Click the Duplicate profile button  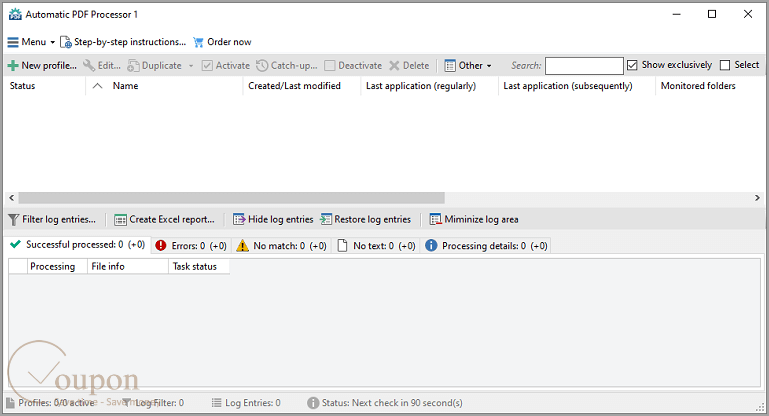pos(155,65)
